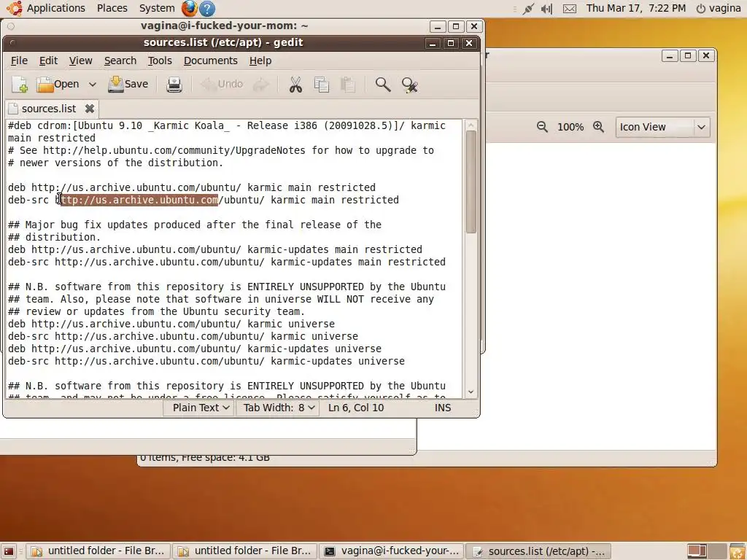Screen dimensions: 747x560
Task: Switch to sources.list gedit taskbar entry
Action: (x=538, y=551)
